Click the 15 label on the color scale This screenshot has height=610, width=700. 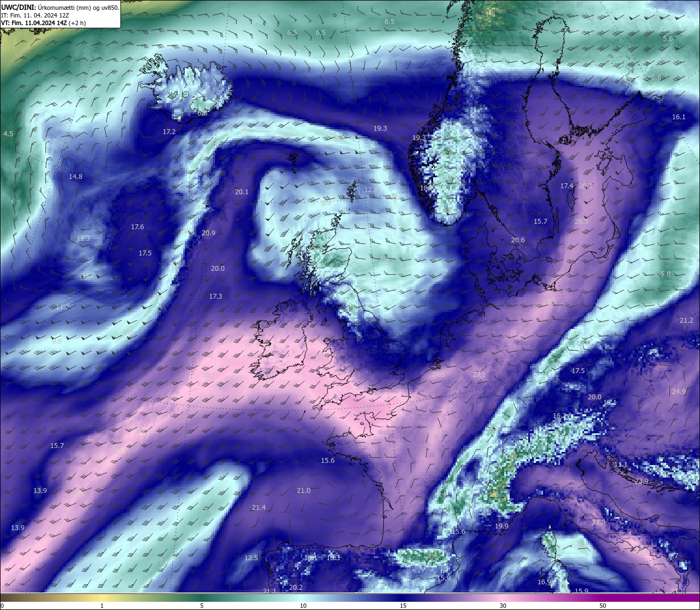tap(402, 606)
